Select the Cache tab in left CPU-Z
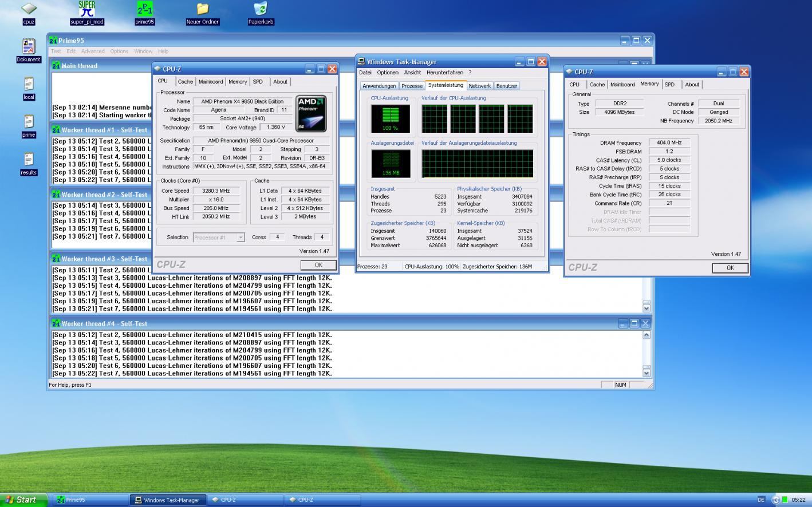812x507 pixels. click(x=186, y=82)
